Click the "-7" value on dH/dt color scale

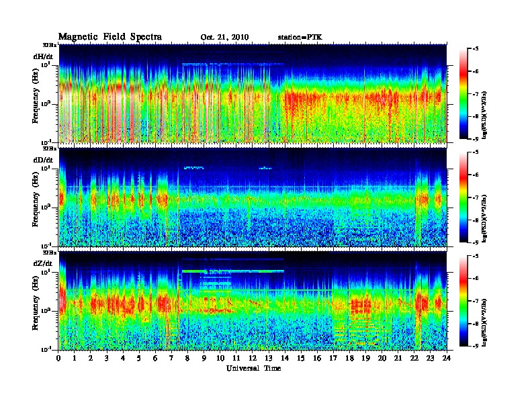476,94
